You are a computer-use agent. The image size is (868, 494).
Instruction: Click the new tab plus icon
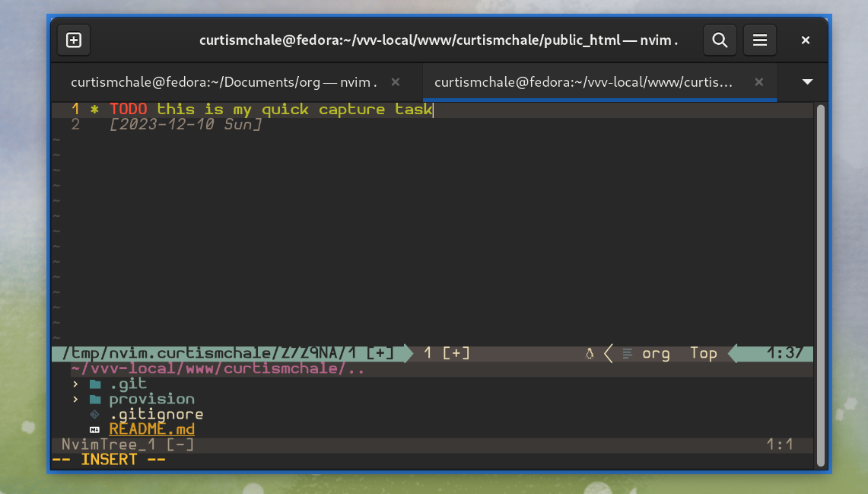coord(74,41)
